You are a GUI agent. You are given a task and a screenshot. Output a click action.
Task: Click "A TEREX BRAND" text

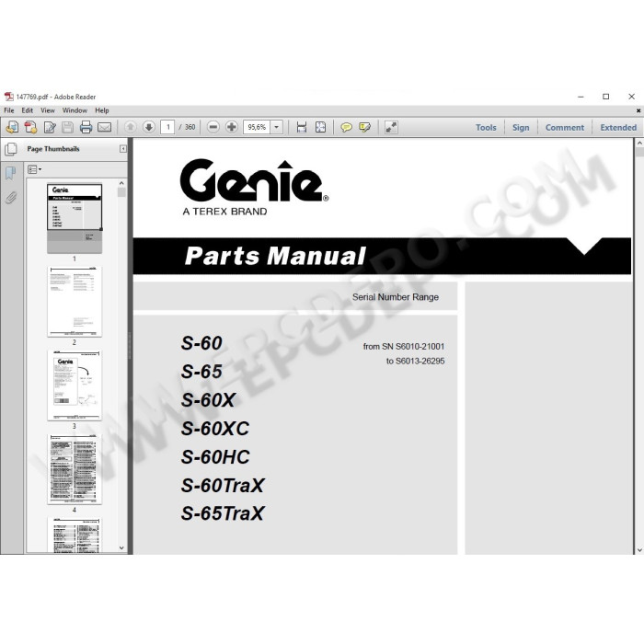click(x=224, y=212)
